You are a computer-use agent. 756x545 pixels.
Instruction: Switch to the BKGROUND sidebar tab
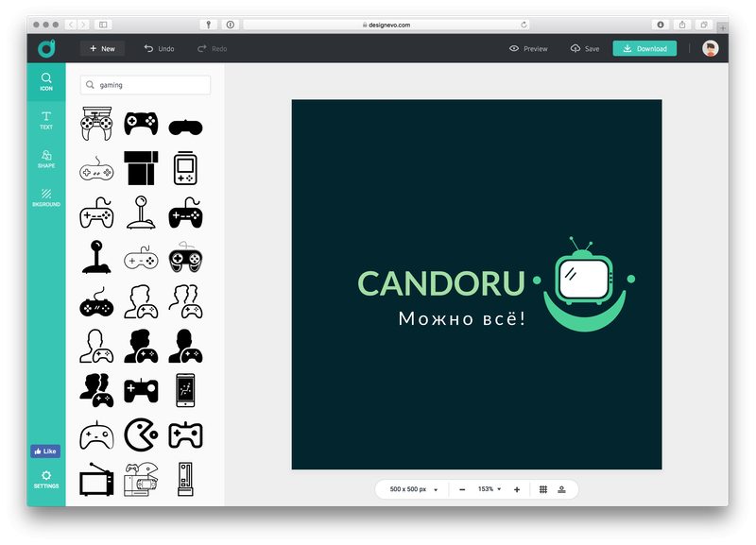46,197
